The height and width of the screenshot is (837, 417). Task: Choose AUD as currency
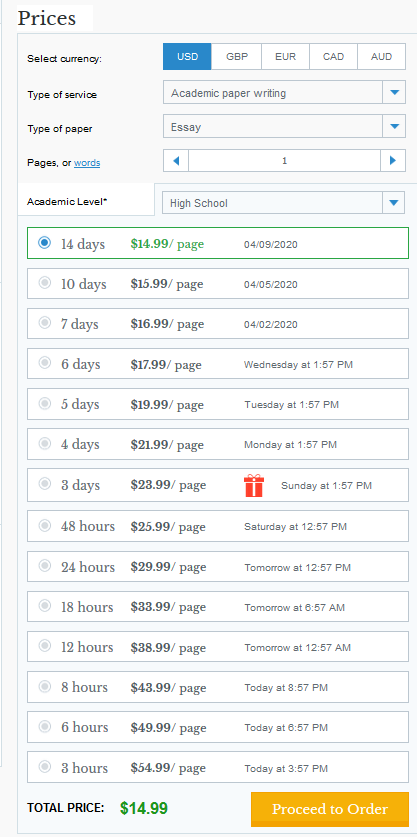[381, 57]
